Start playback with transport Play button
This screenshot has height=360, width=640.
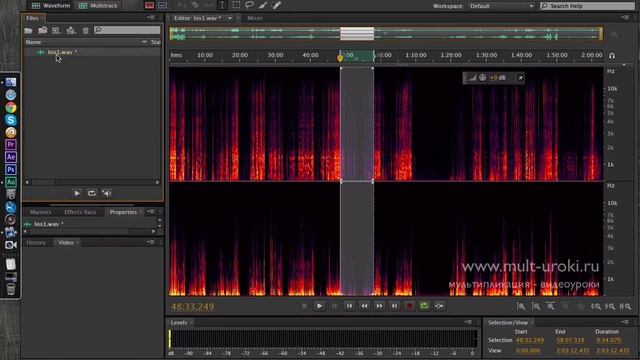(x=320, y=306)
